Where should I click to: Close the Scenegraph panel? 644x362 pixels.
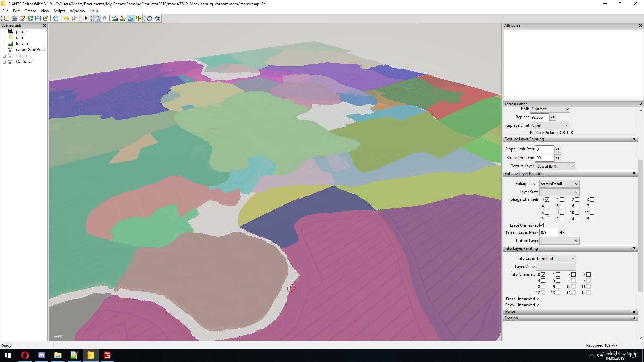44,25
